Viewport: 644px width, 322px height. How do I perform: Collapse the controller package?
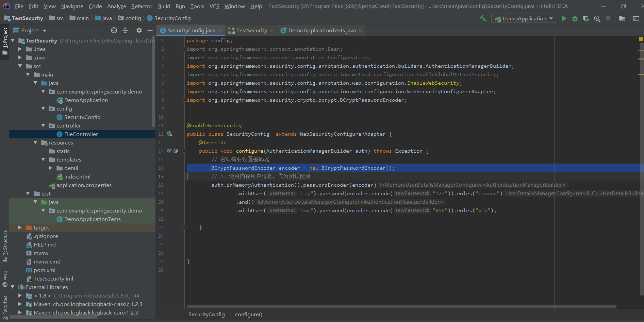tap(43, 125)
